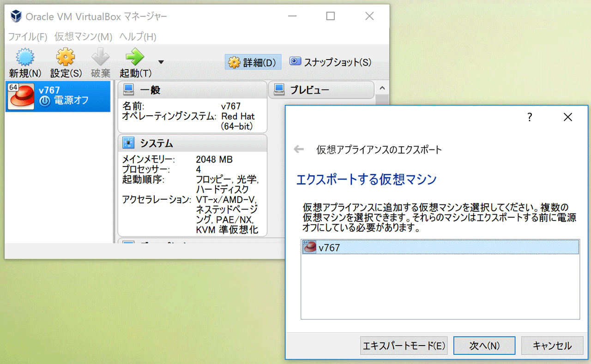Viewport: 591px width, 364px height.
Task: Click the Red Hat (64-bit) OS value
Action: (238, 121)
